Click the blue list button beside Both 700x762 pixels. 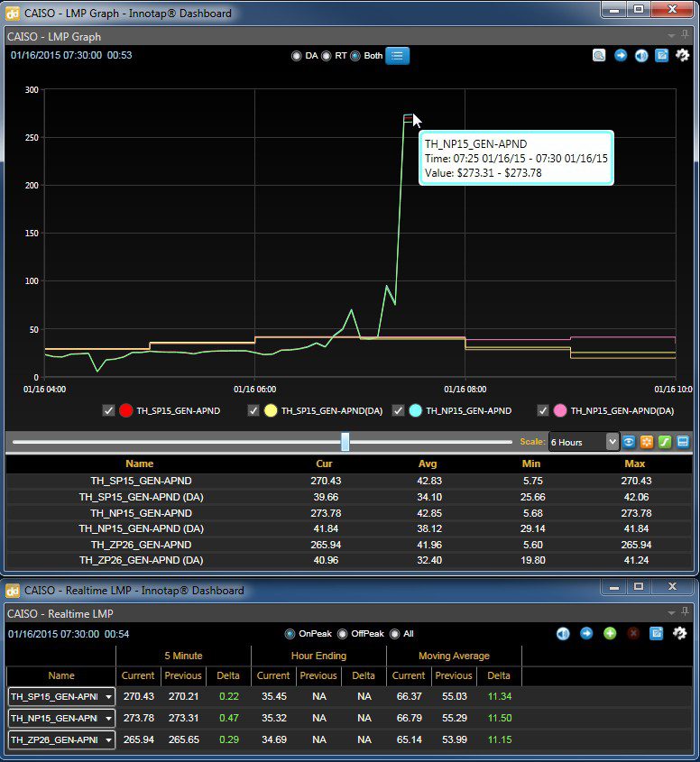point(397,56)
